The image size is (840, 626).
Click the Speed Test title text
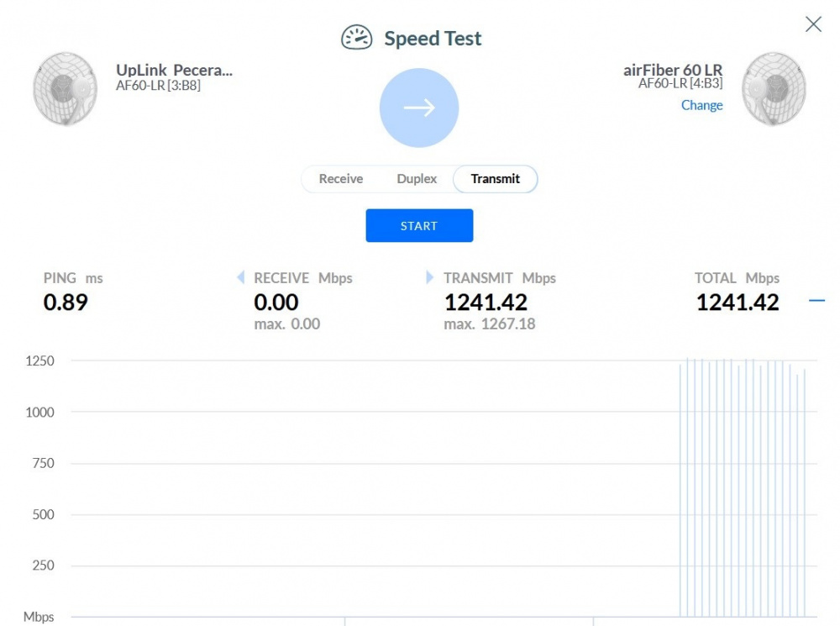click(x=433, y=39)
